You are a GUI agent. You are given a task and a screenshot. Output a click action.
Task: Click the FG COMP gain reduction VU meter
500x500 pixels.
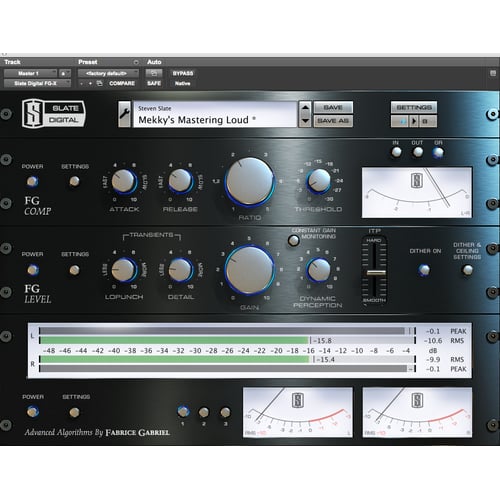point(417,193)
